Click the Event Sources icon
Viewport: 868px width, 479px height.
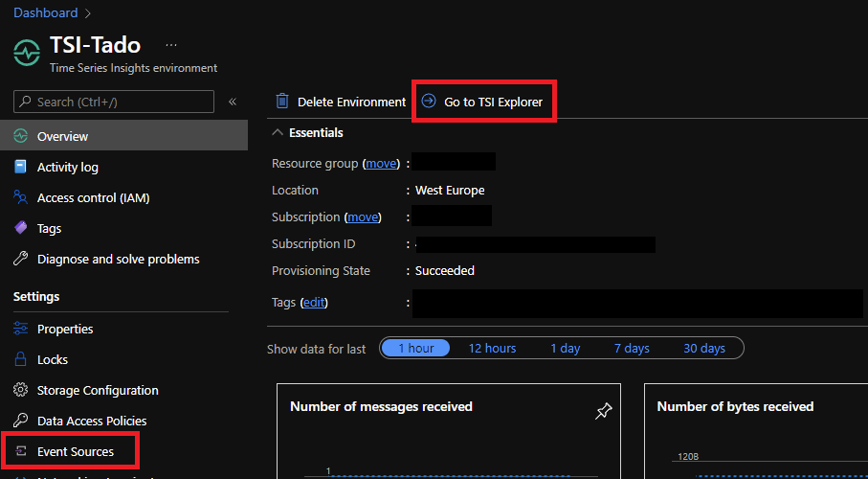[x=20, y=451]
